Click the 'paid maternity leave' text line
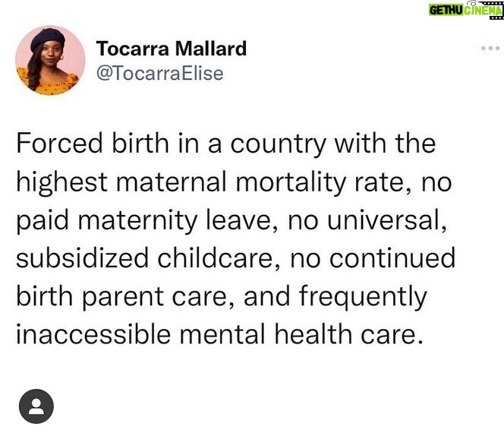 coord(232,220)
